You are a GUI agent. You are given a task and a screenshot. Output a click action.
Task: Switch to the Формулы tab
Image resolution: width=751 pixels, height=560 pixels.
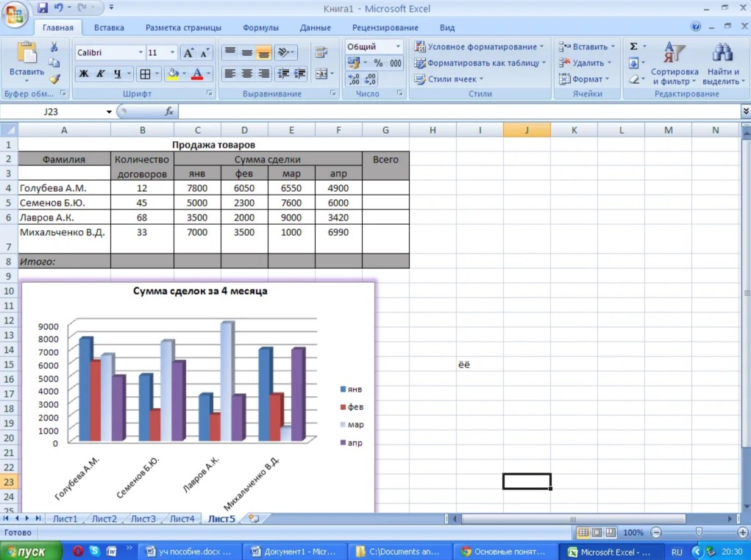260,28
